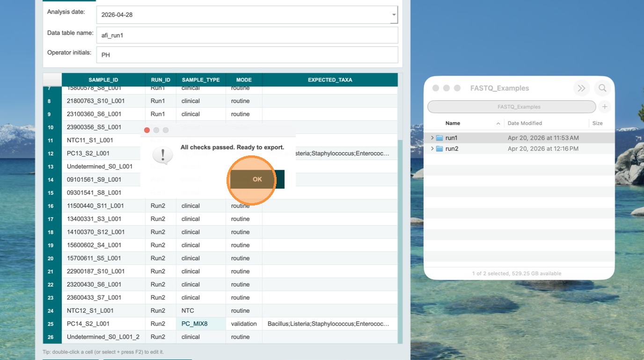This screenshot has width=644, height=360.
Task: Select the NTC sample type cell in row 24
Action: click(x=201, y=311)
